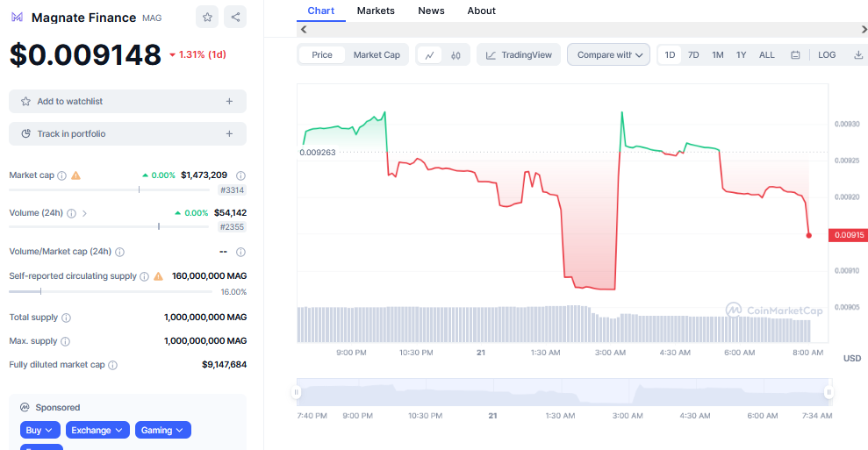Select Market Cap chart mode
868x450 pixels.
pyautogui.click(x=377, y=54)
